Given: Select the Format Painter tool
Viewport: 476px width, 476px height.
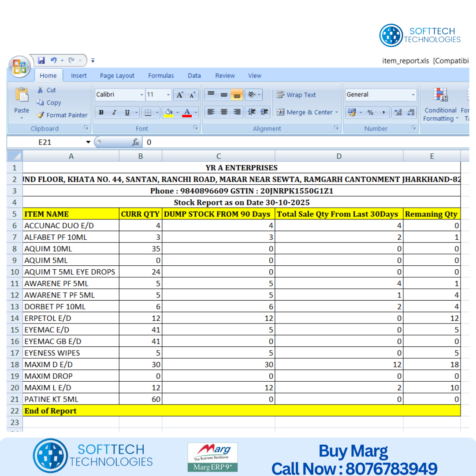Looking at the screenshot, I should 62,115.
